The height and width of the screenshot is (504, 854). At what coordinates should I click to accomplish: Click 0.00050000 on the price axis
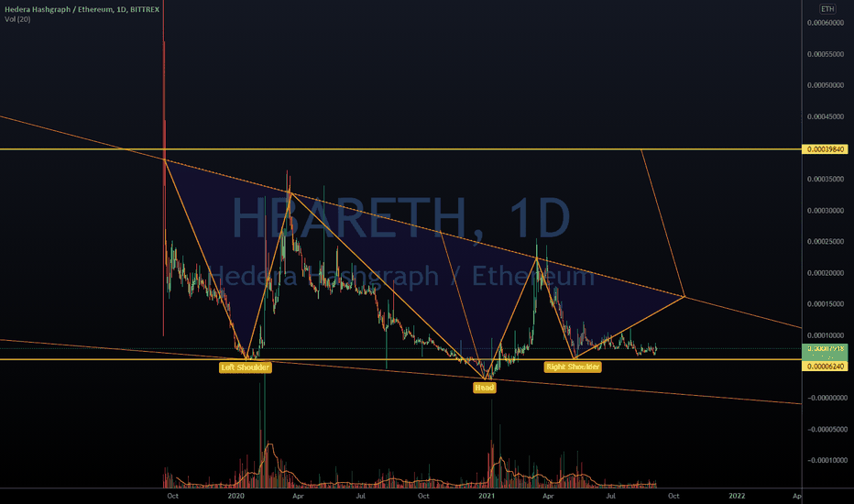pos(825,85)
